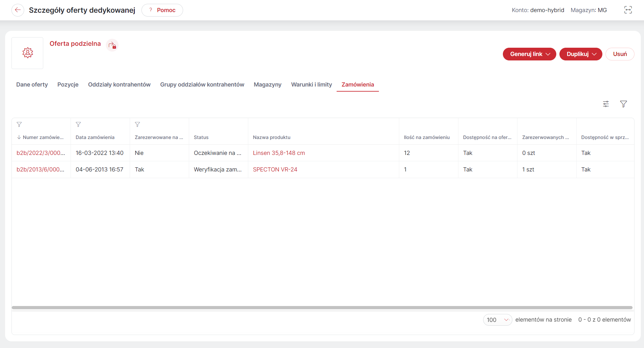Open Oddziały kontrahentów tab

(119, 85)
